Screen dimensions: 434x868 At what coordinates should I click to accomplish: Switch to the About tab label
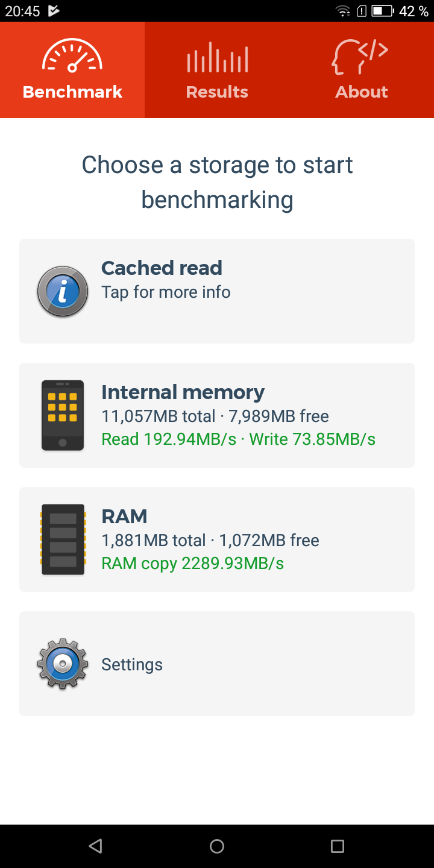pos(362,92)
